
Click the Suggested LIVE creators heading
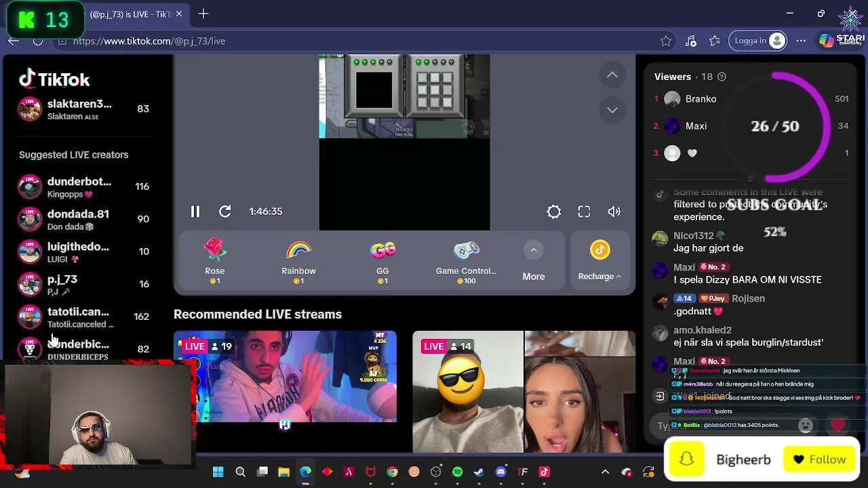coord(73,155)
